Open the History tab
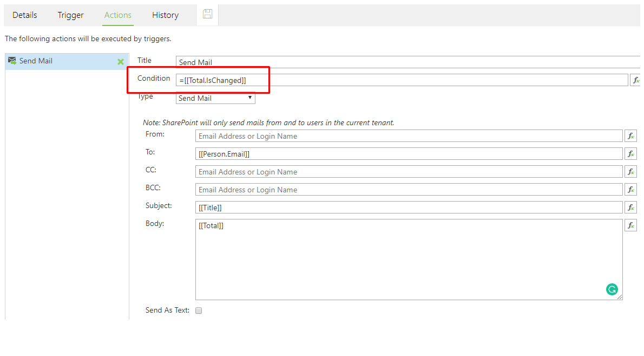644x356 pixels. [165, 15]
